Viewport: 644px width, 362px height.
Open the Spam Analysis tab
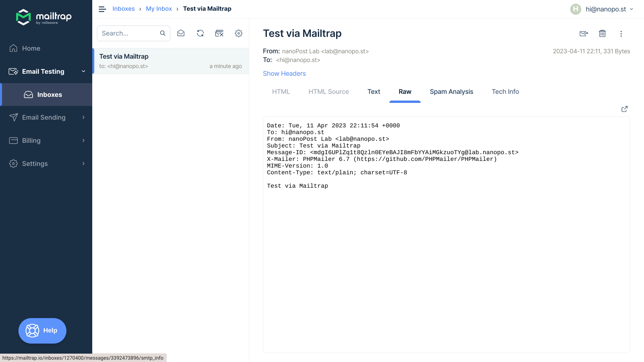(x=451, y=92)
